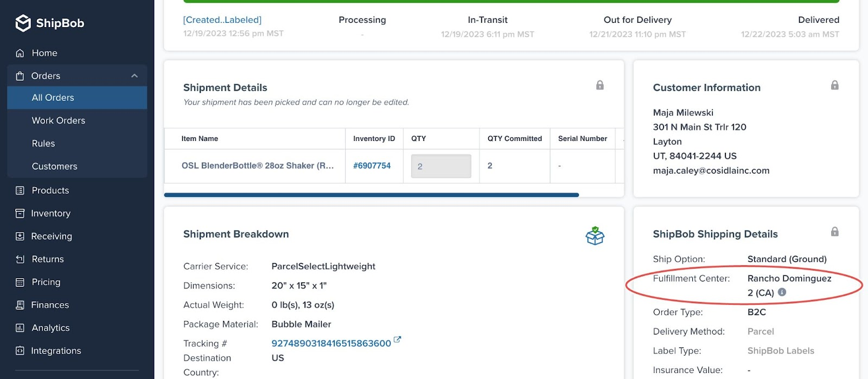Click the Parcel delivery method value
This screenshot has height=379, width=868.
click(x=761, y=331)
